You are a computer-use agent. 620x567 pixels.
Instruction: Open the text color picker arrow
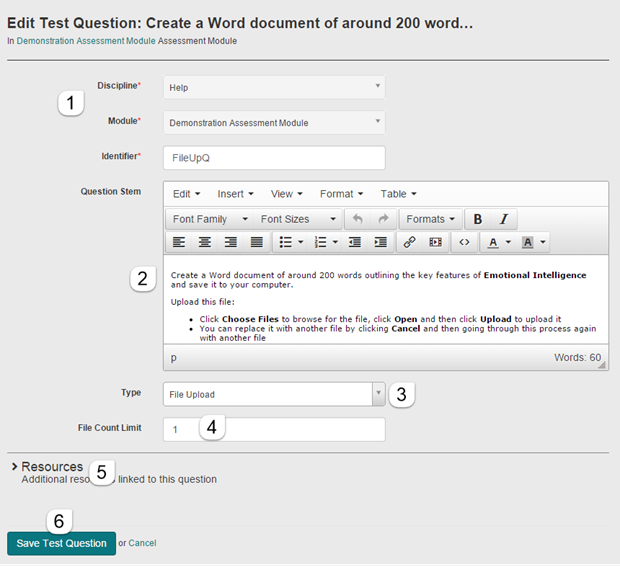[x=508, y=242]
